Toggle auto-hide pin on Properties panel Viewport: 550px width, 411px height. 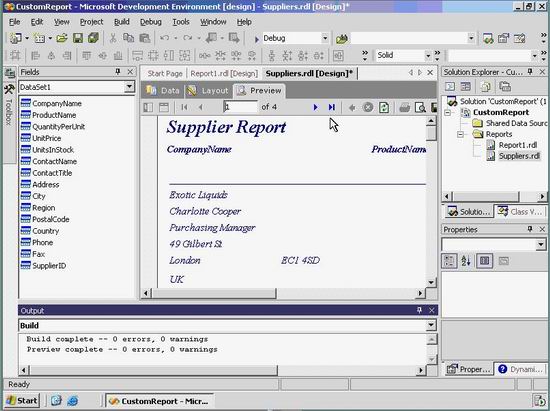[530, 229]
